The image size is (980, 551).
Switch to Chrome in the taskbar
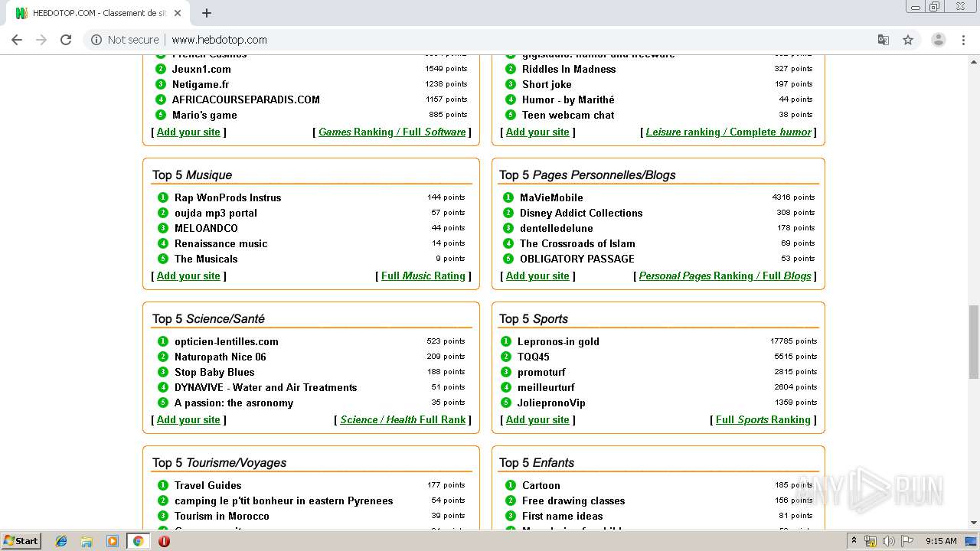click(138, 541)
